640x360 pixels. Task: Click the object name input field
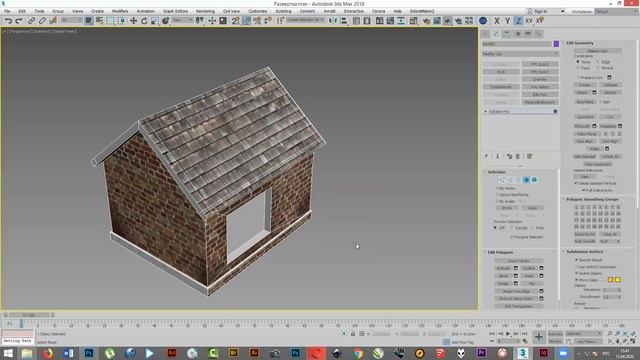click(517, 44)
